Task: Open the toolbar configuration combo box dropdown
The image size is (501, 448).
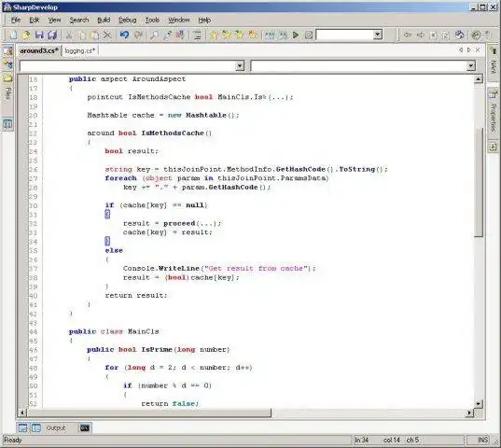Action: pos(377,35)
